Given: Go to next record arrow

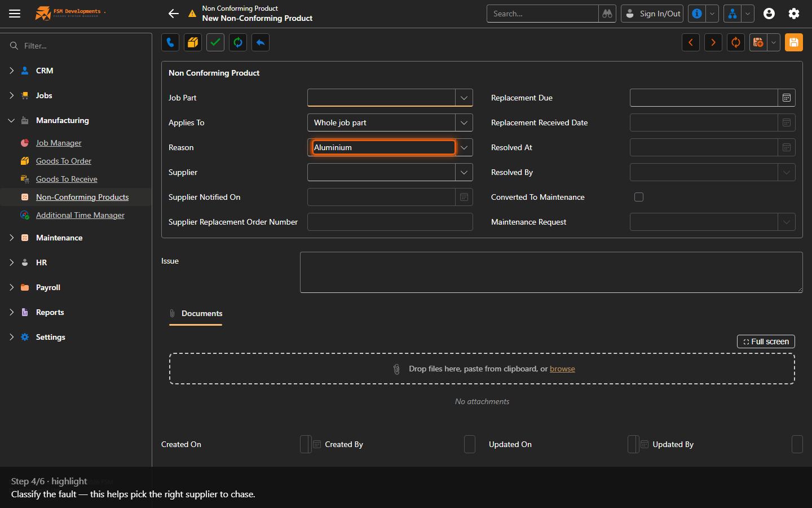Looking at the screenshot, I should (x=713, y=42).
